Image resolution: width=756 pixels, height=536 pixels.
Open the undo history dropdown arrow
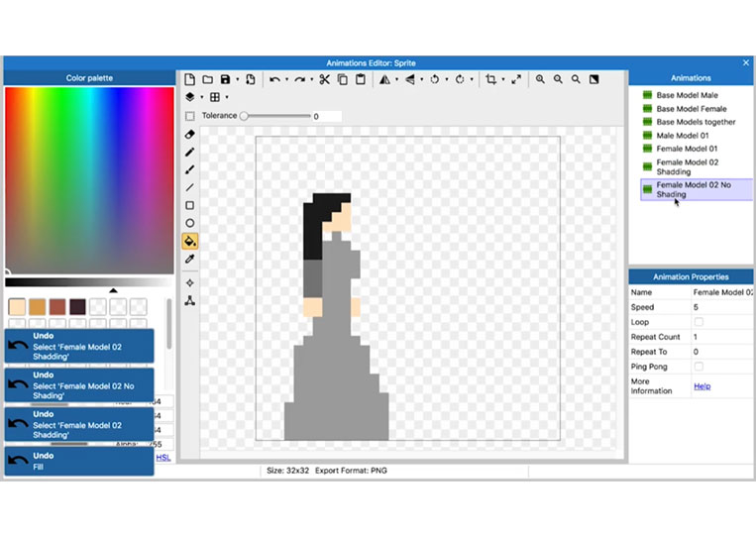pyautogui.click(x=287, y=79)
